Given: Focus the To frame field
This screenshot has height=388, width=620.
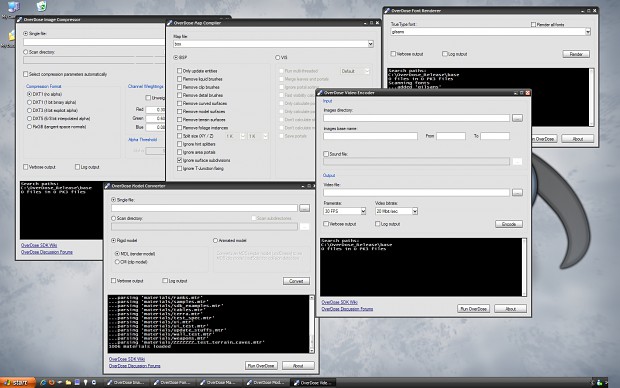Looking at the screenshot, I should 495,136.
